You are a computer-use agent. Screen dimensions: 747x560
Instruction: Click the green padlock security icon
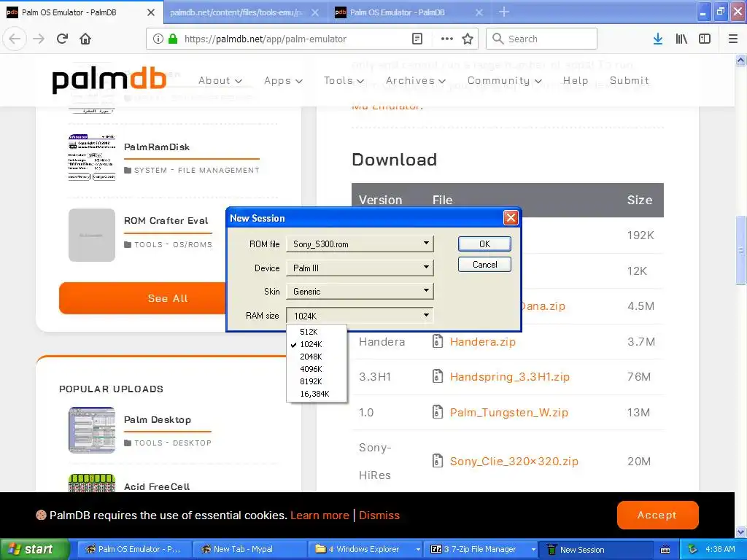[173, 39]
